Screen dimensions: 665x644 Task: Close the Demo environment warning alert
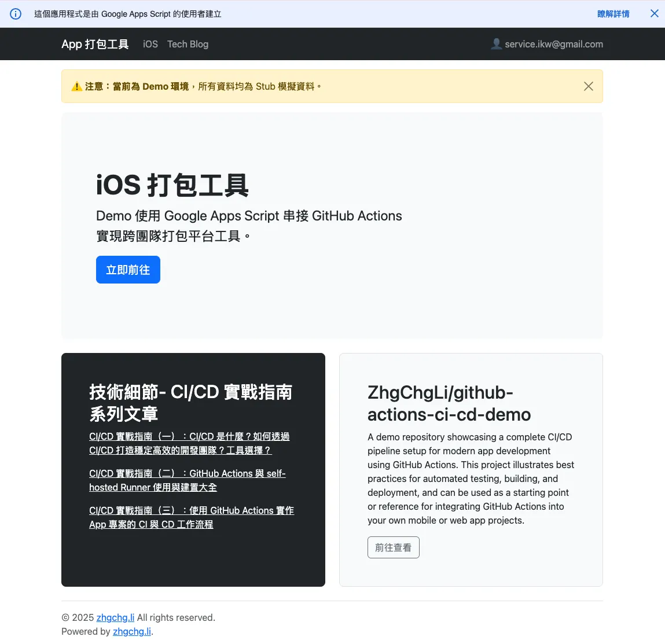tap(588, 86)
